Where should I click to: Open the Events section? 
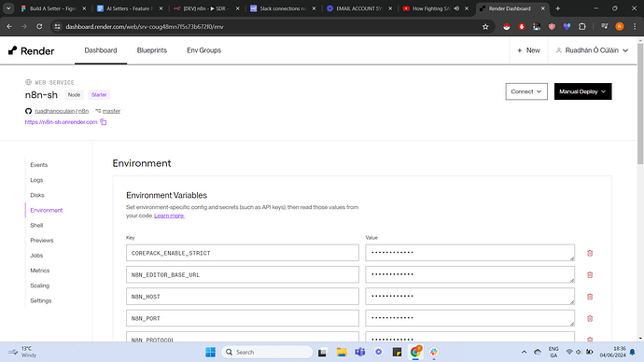tap(39, 165)
